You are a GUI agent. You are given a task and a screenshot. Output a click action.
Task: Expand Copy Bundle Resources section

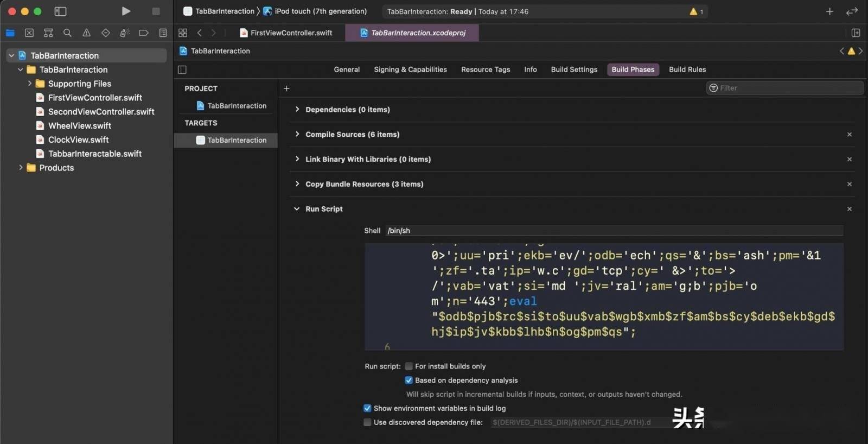(297, 185)
